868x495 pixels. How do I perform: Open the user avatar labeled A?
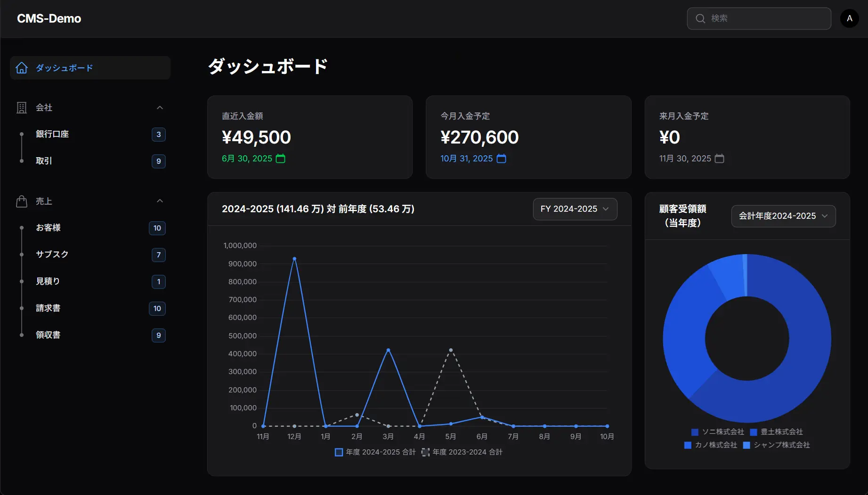[x=849, y=18]
